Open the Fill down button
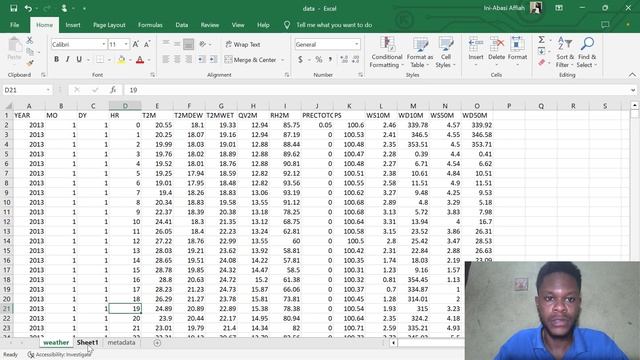 coord(541,51)
